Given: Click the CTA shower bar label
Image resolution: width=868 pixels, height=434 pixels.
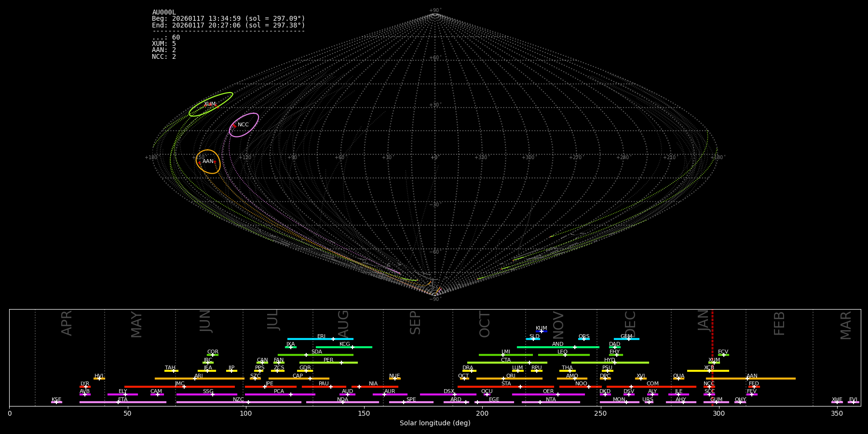Looking at the screenshot, I should click(506, 360).
